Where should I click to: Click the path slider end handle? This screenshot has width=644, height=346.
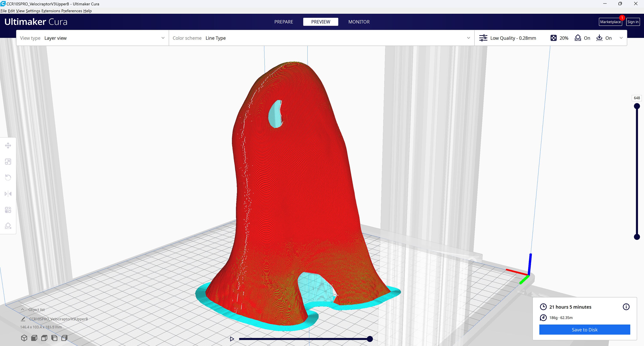370,339
